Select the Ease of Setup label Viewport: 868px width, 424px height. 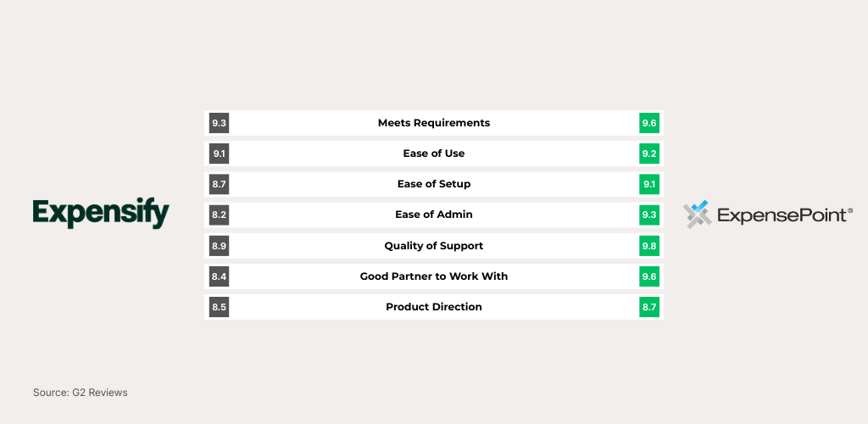tap(434, 184)
